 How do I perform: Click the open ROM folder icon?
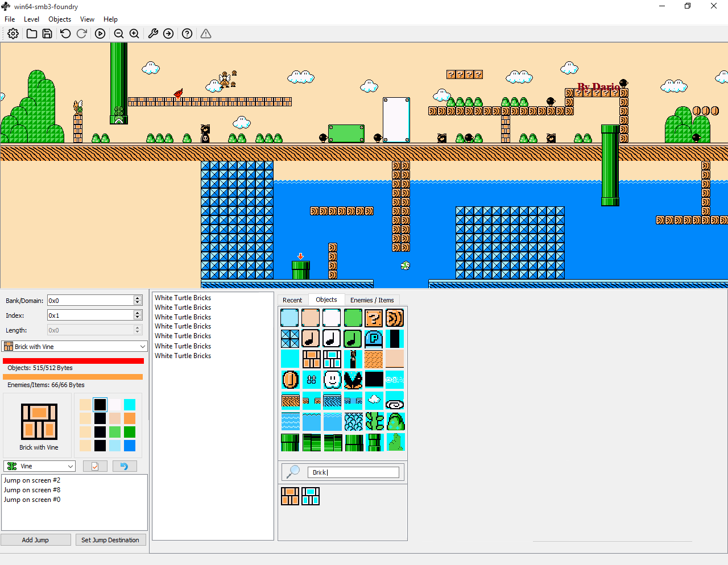tap(32, 34)
